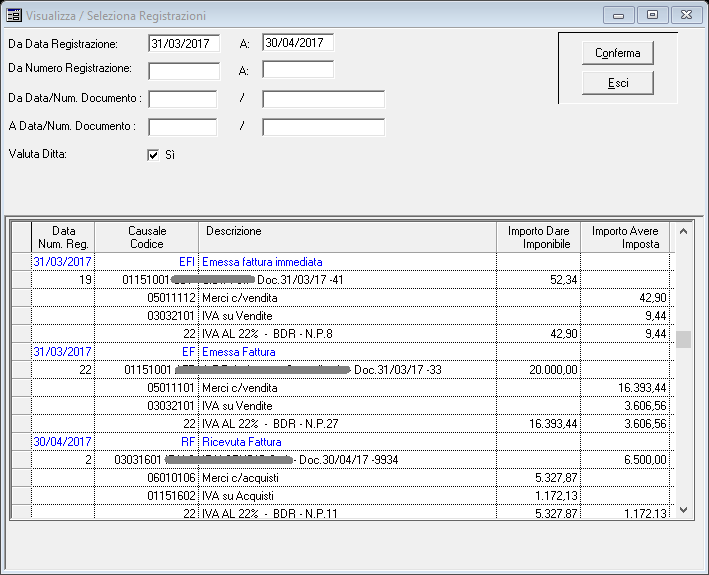Click the RF causale code cell

pos(147,442)
